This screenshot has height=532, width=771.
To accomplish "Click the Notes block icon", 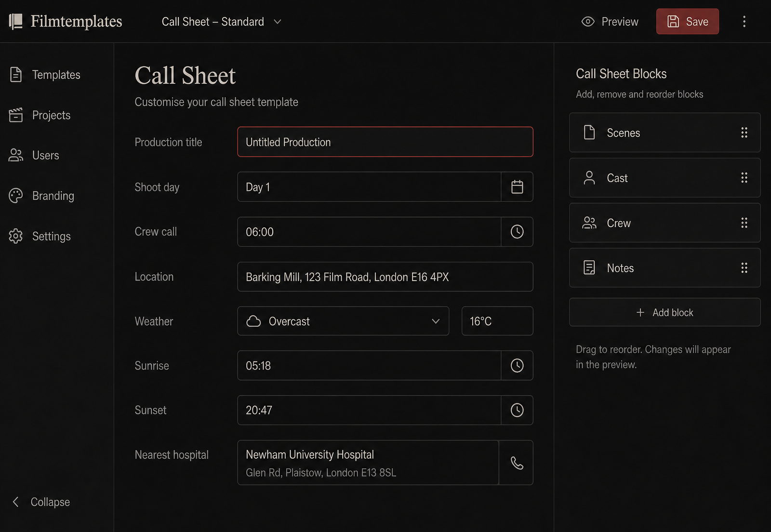I will [x=589, y=268].
